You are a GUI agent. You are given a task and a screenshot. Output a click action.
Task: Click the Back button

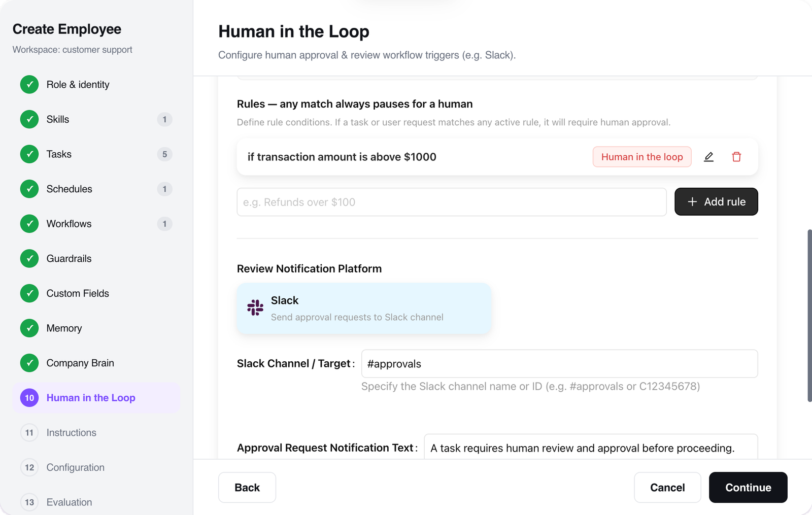point(247,488)
